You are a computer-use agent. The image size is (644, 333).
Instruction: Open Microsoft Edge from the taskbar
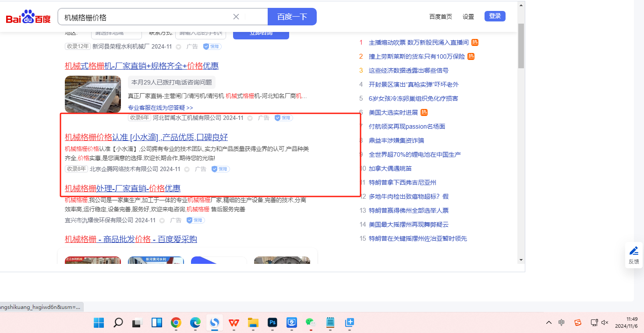(x=195, y=323)
